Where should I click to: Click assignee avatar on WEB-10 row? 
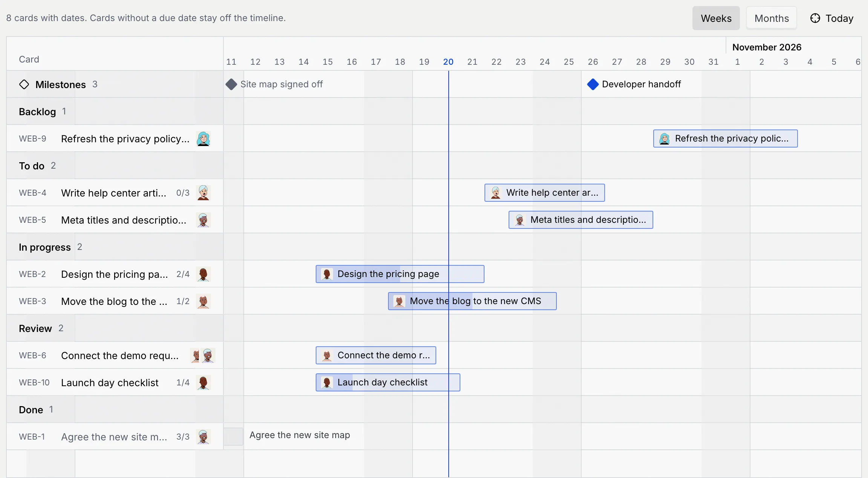tap(203, 382)
